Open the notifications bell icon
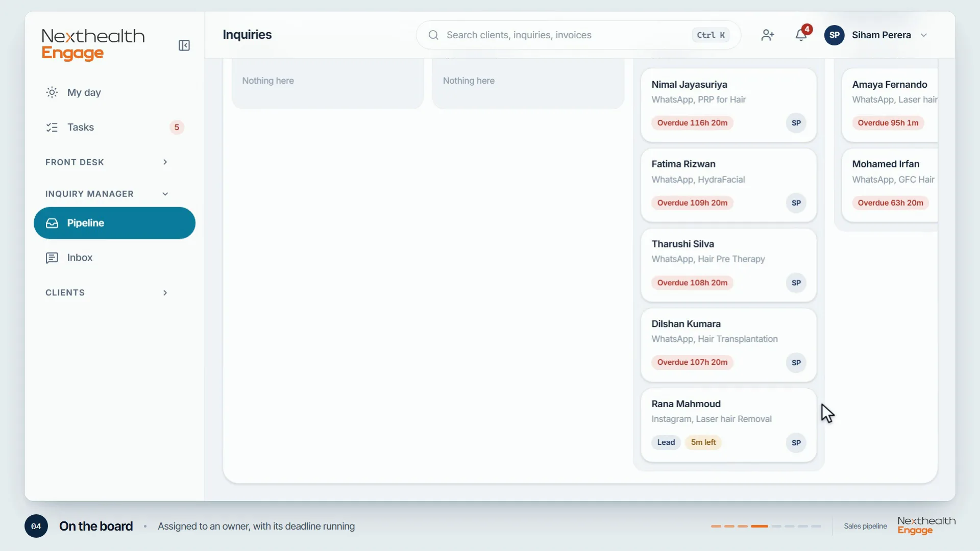Screen dimensions: 980x551 pos(801,35)
